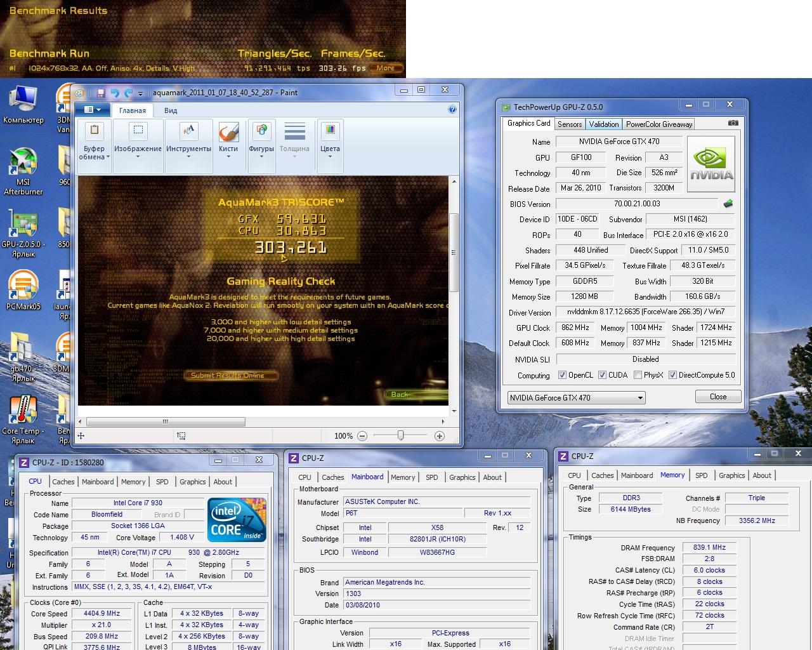The width and height of the screenshot is (812, 650).
Task: Expand the Инструменты tools group
Action: [188, 146]
